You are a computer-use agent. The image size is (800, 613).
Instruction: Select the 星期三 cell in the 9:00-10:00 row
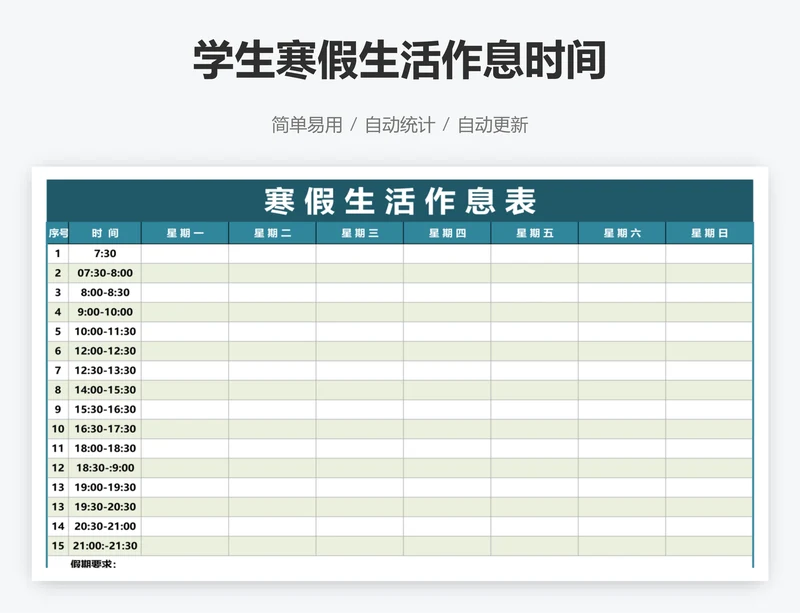point(360,312)
